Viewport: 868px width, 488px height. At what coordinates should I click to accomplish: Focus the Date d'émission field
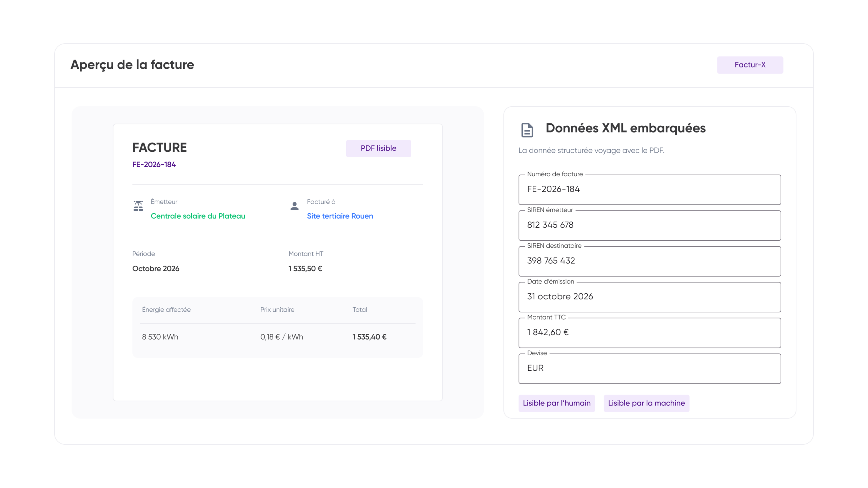[649, 297]
